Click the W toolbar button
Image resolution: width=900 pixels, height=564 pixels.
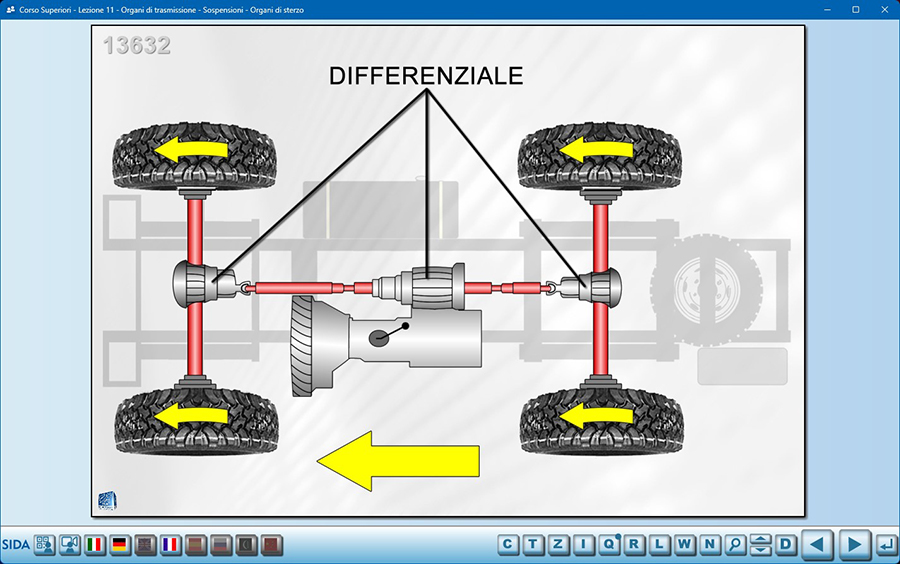pos(685,545)
